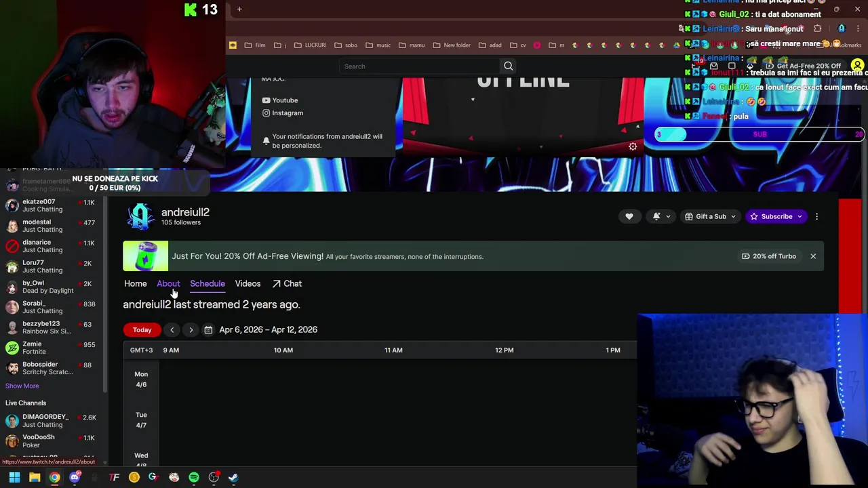
Task: Open Sorabi_ channel in sidebar
Action: point(51,307)
